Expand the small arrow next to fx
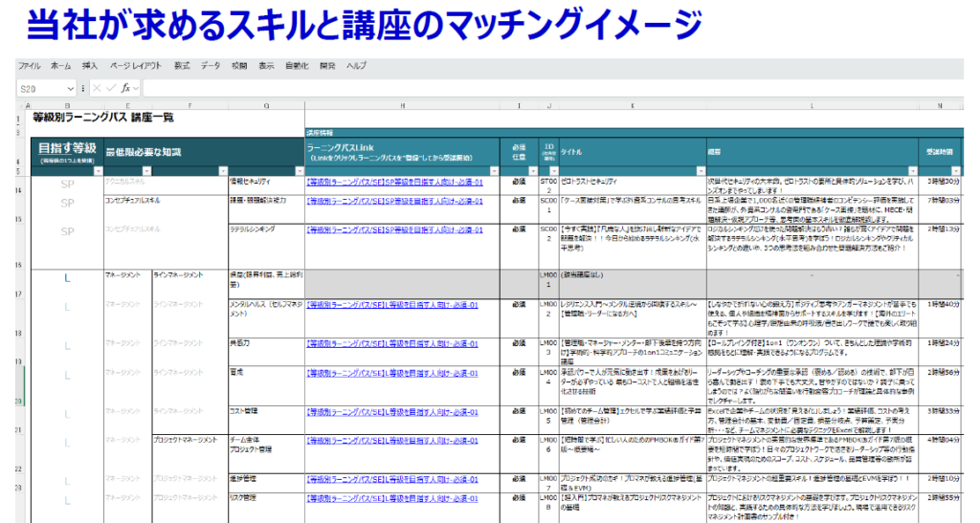Viewport: 980px width, 523px height. (136, 89)
